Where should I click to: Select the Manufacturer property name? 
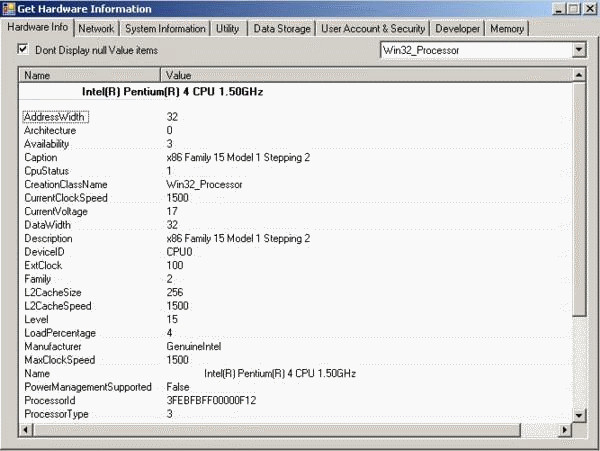pos(53,346)
